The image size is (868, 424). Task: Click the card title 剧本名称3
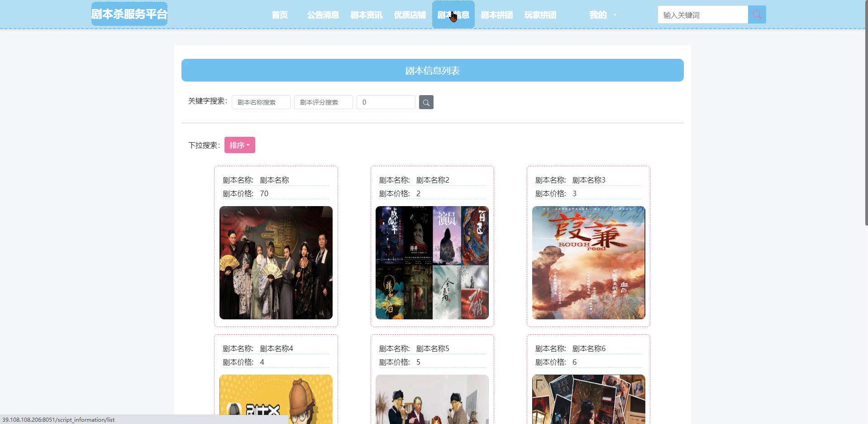point(589,180)
